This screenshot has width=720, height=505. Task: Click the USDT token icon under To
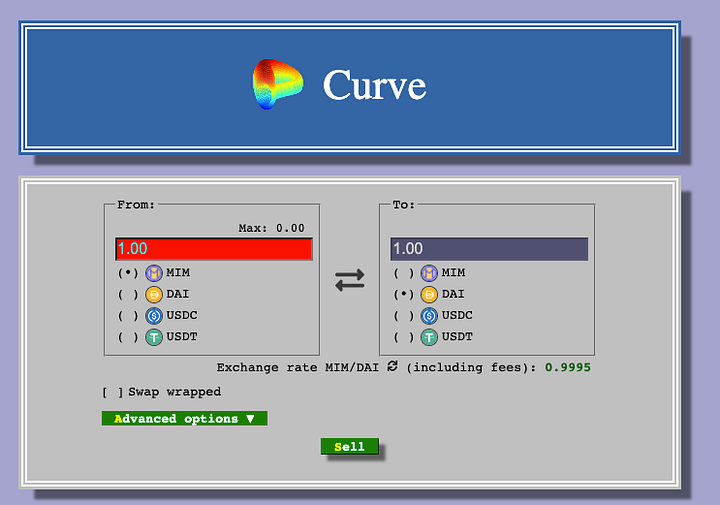coord(429,337)
